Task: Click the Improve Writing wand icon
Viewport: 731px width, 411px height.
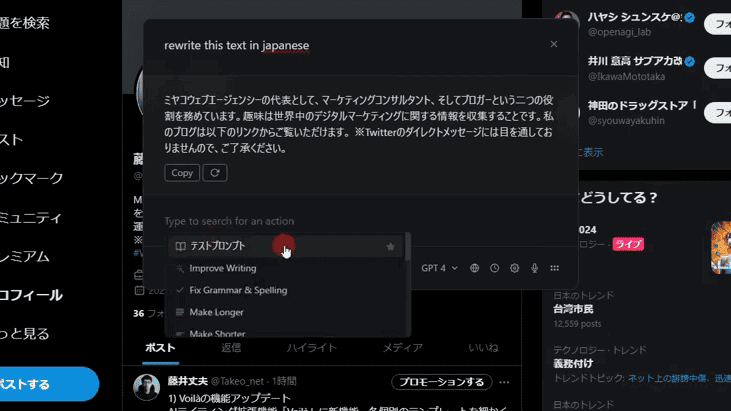Action: (180, 268)
